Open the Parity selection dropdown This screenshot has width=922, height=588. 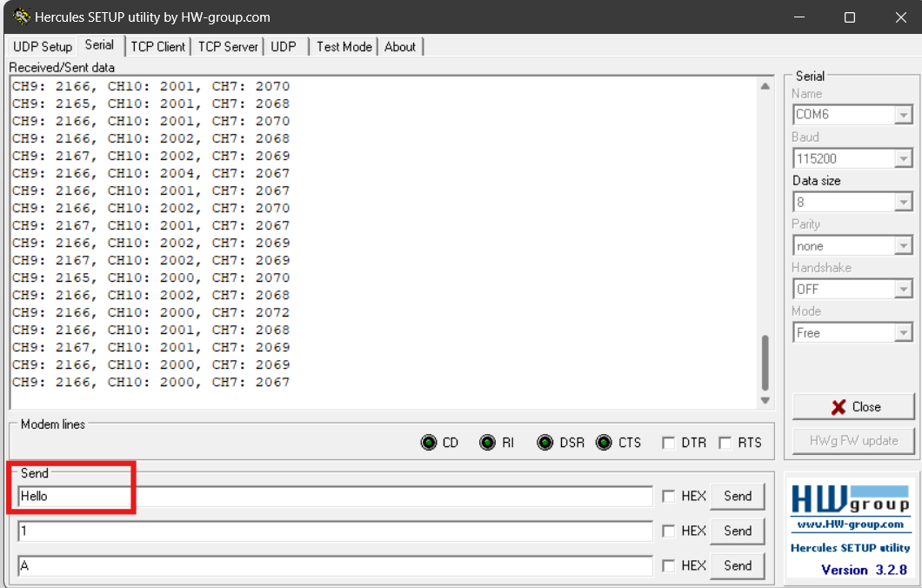pos(905,244)
